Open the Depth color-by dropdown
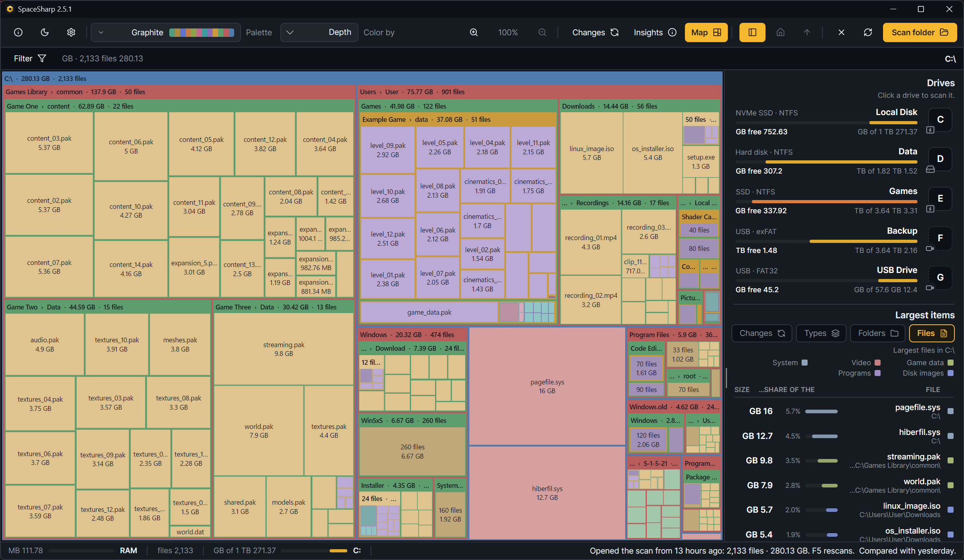The height and width of the screenshot is (560, 964). pos(319,32)
